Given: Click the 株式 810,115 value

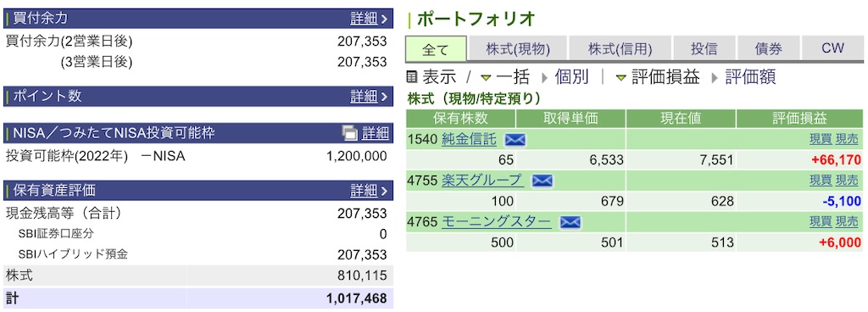Looking at the screenshot, I should pyautogui.click(x=362, y=276).
